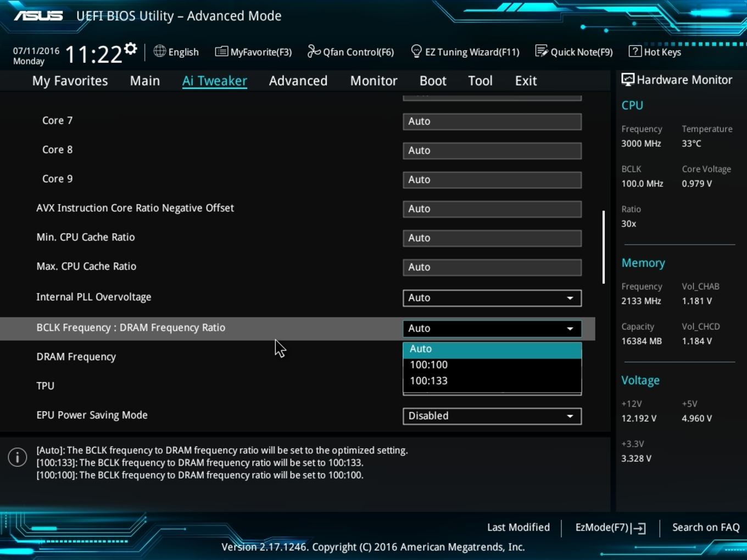Switch to the Boot tab
This screenshot has width=747, height=560.
click(433, 81)
